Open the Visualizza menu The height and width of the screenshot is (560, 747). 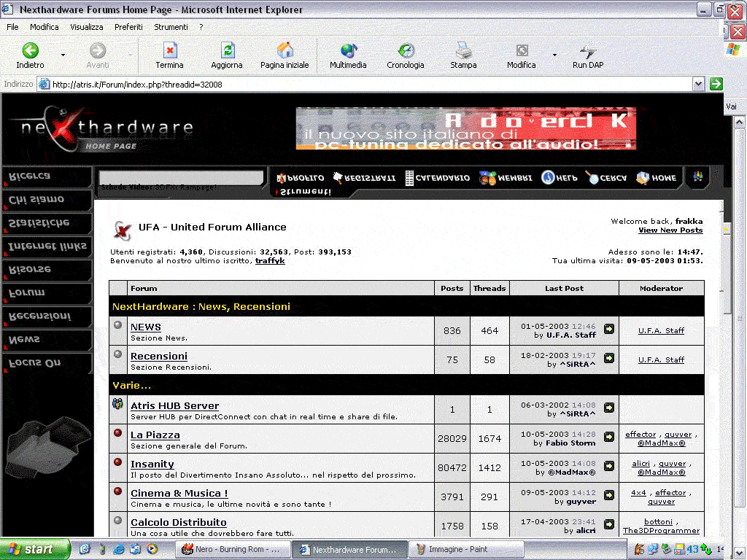tap(87, 27)
